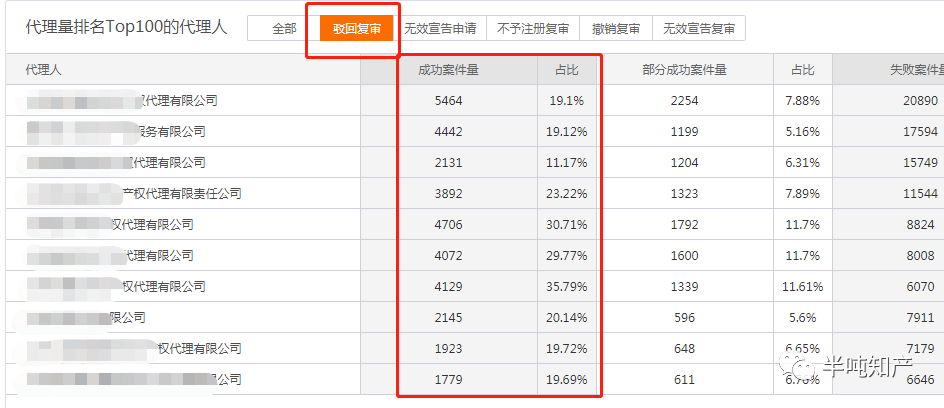Click the failed cases cell 20890

pyautogui.click(x=919, y=101)
